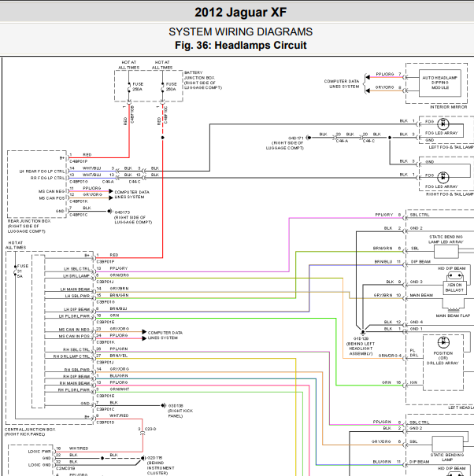Screen dimensions: 474x476
Task: Click the 'C3BP01P' connector label
Action: [106, 262]
